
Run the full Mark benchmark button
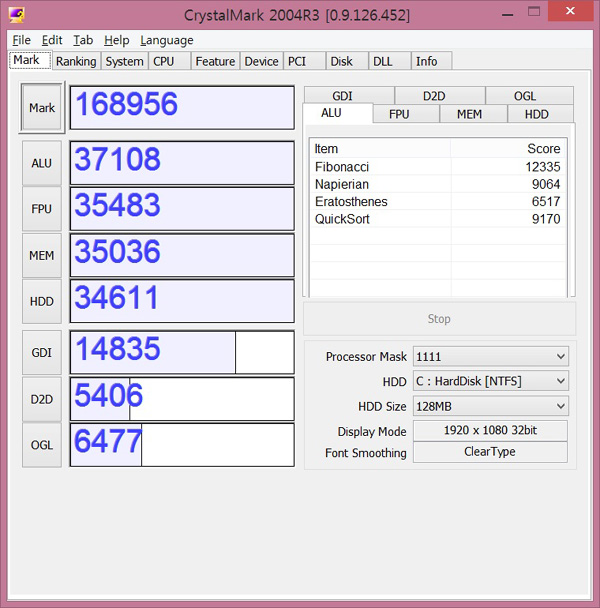42,107
